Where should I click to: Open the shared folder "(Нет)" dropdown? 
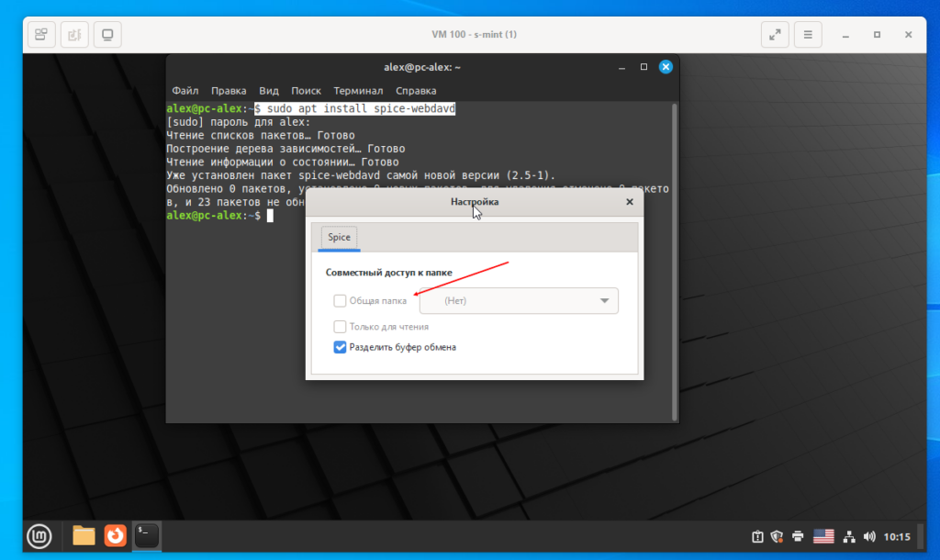519,301
